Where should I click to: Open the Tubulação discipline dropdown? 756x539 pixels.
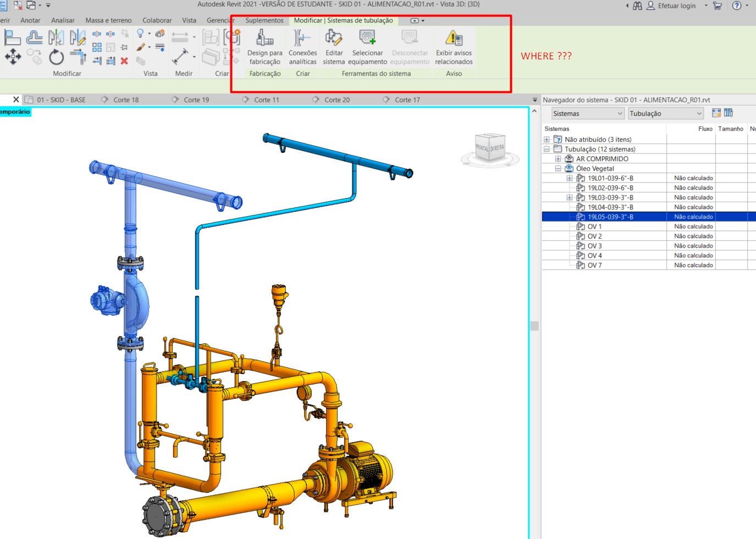[666, 113]
